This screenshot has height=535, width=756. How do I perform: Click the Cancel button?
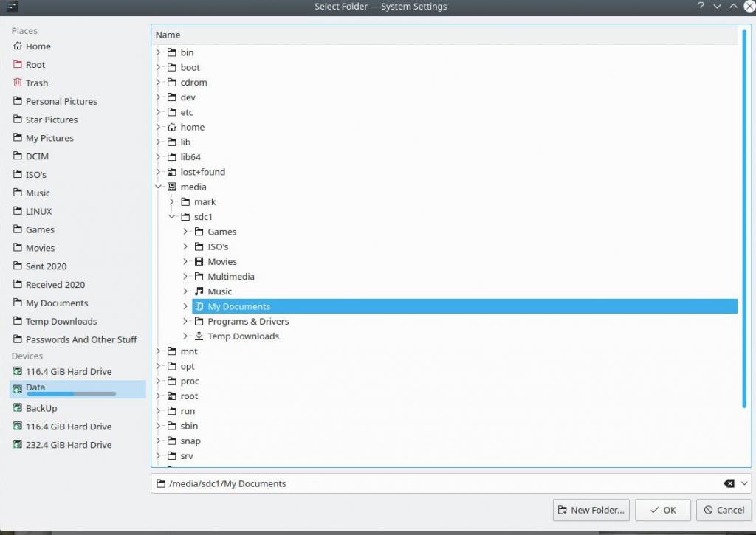(723, 510)
